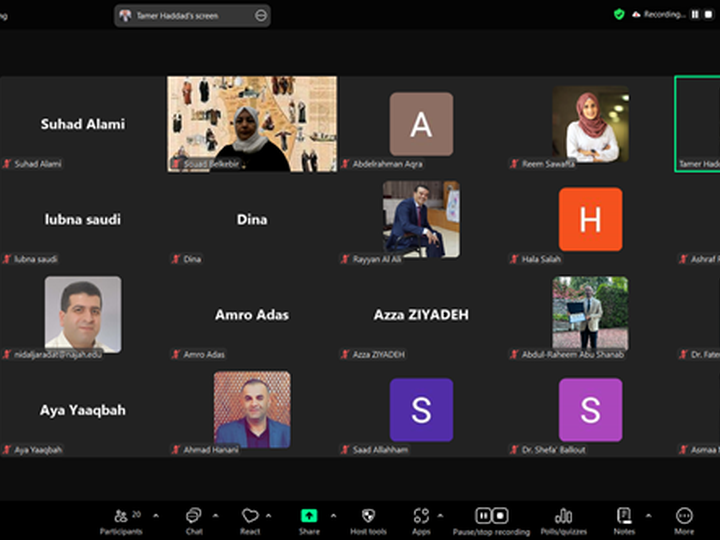Select Ahmad Hanani's profile photo
Screen dimensions: 720x540
pyautogui.click(x=252, y=410)
